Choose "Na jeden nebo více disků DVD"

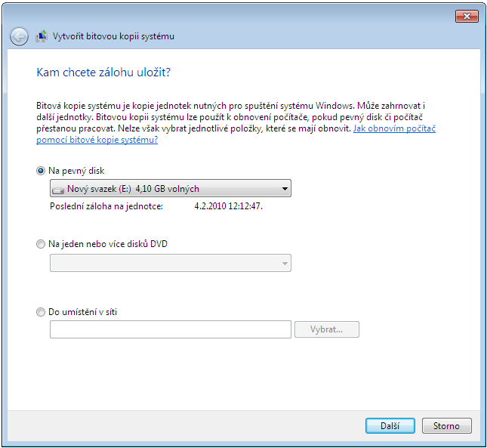click(x=41, y=244)
